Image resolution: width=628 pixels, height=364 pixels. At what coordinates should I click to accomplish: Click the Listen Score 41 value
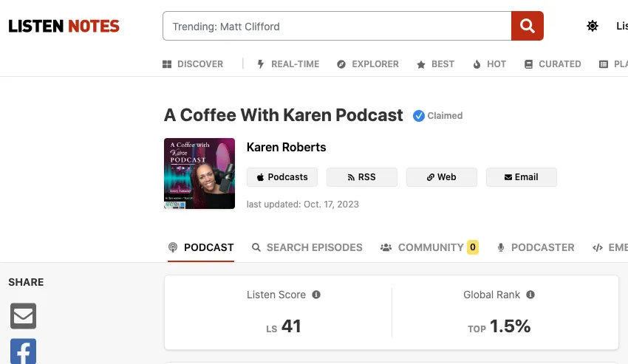coord(283,326)
